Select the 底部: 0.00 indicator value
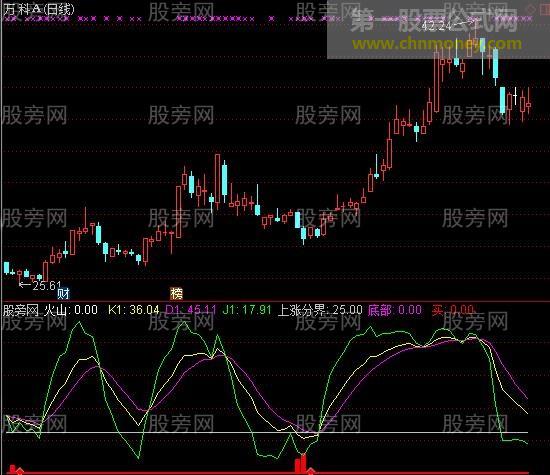The image size is (550, 475). [x=395, y=310]
